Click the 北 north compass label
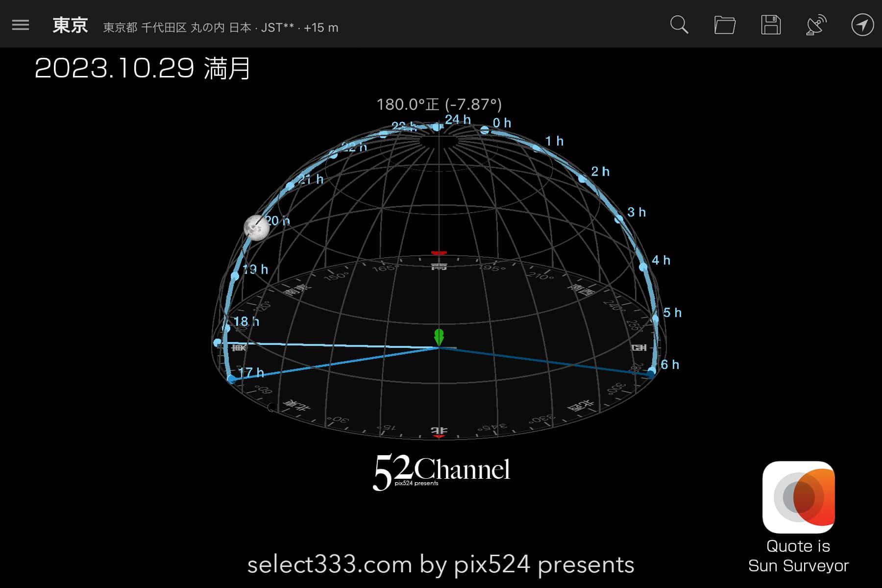Image resolution: width=882 pixels, height=588 pixels. pos(439,430)
